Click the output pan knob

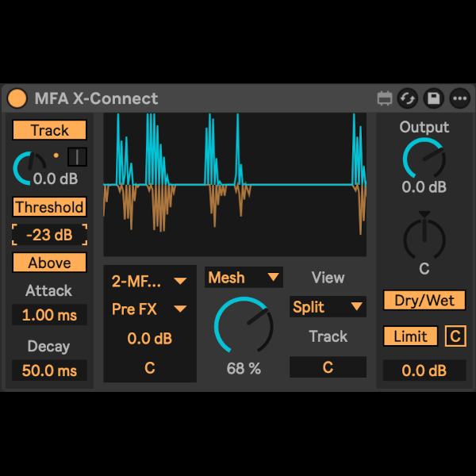(424, 237)
